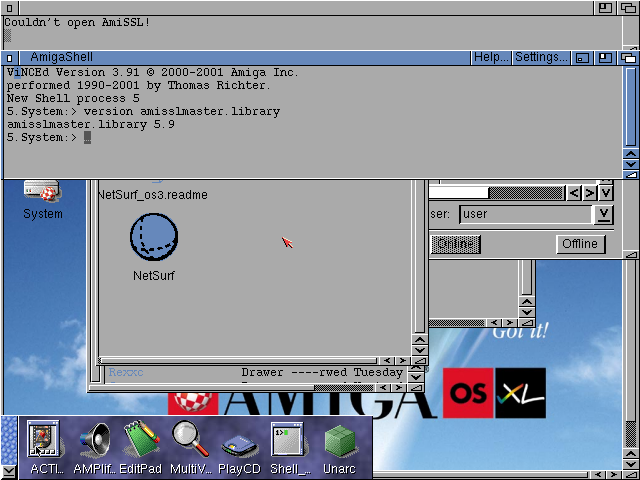Click top console window depth gadget

pos(629,8)
